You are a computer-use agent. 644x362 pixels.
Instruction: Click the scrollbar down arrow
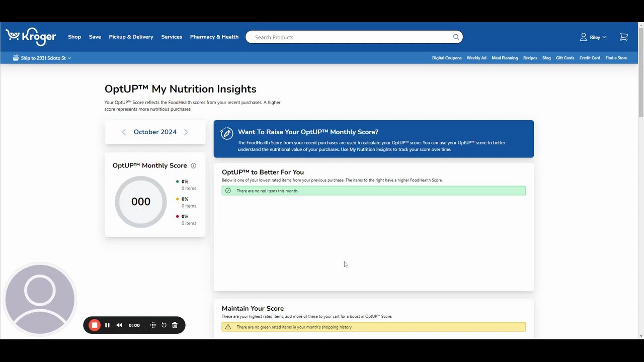click(x=640, y=336)
